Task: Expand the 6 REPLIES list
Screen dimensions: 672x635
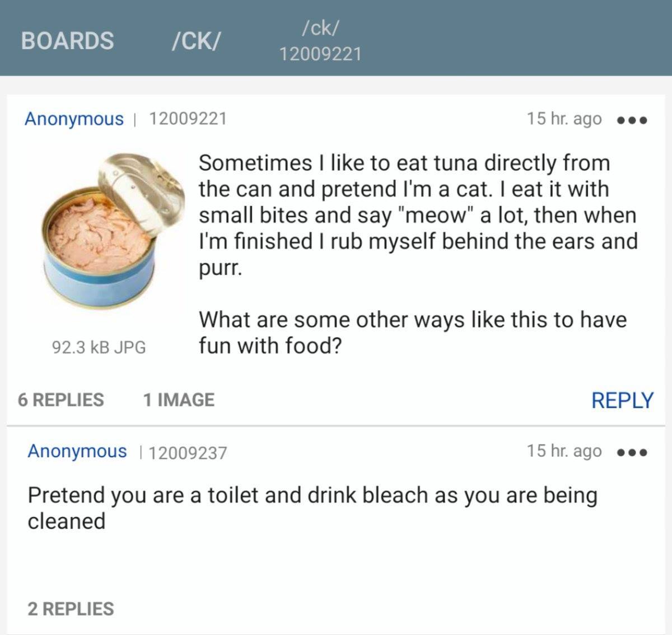Action: click(61, 400)
